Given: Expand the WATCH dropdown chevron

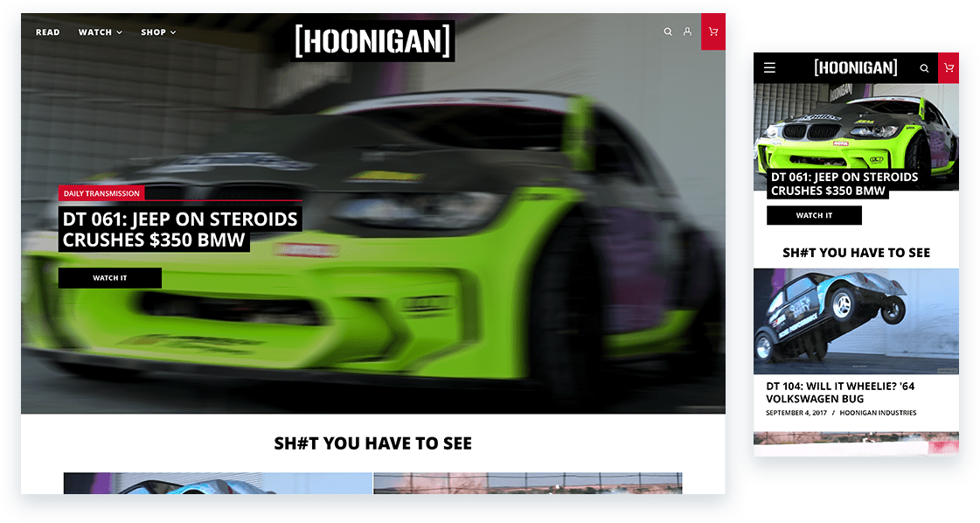Looking at the screenshot, I should pos(119,32).
